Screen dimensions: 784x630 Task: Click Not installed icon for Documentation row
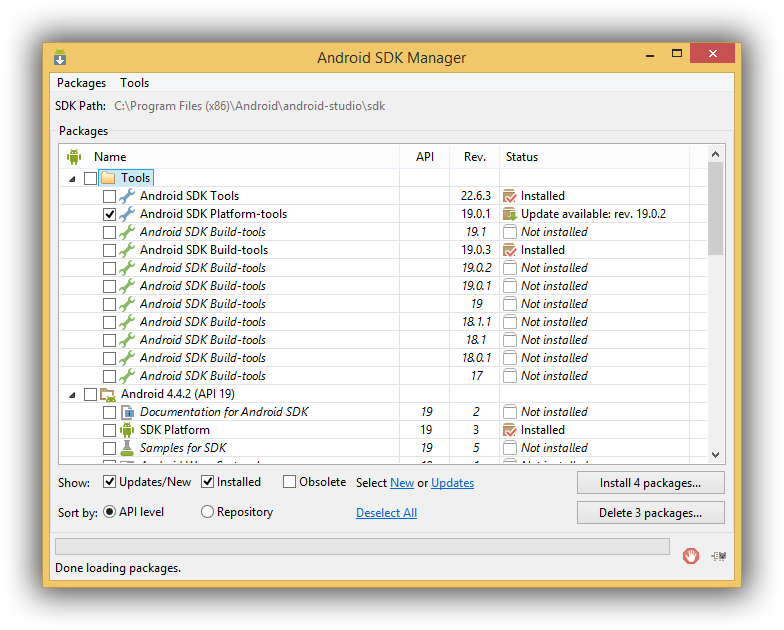510,412
